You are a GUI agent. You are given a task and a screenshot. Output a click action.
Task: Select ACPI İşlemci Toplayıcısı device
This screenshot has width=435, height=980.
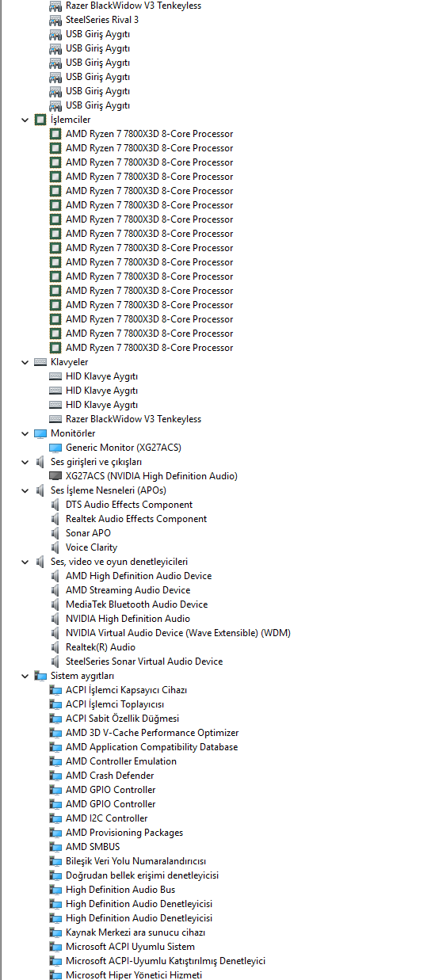click(x=115, y=704)
